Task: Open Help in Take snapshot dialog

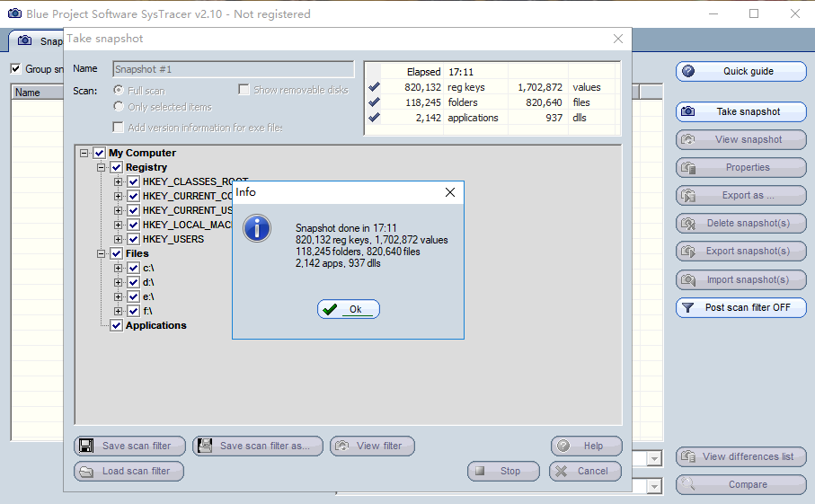Action: [x=586, y=446]
